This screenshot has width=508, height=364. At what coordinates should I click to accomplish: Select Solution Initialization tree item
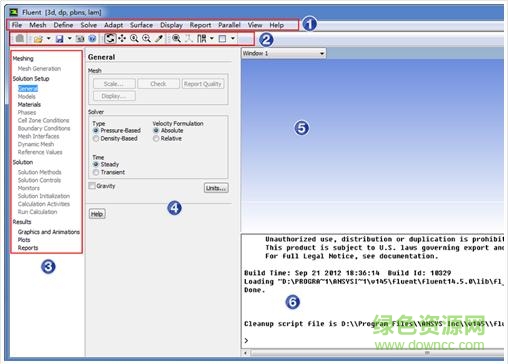44,196
